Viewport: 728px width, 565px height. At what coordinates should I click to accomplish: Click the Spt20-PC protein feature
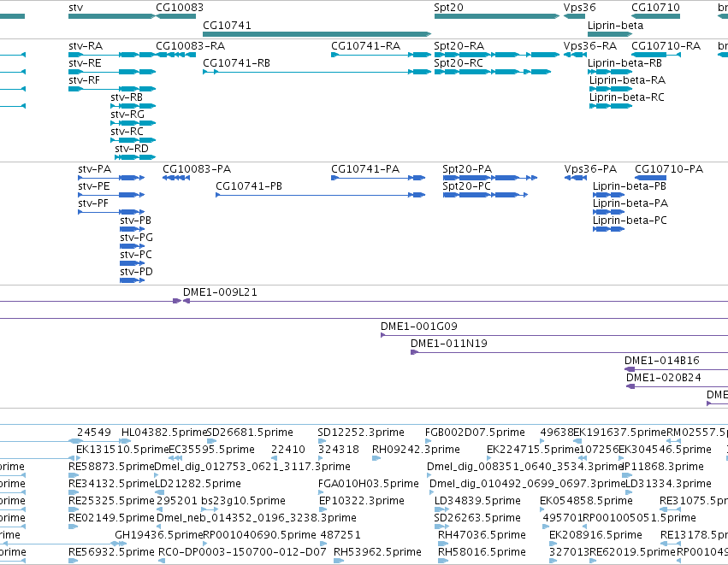(486, 195)
